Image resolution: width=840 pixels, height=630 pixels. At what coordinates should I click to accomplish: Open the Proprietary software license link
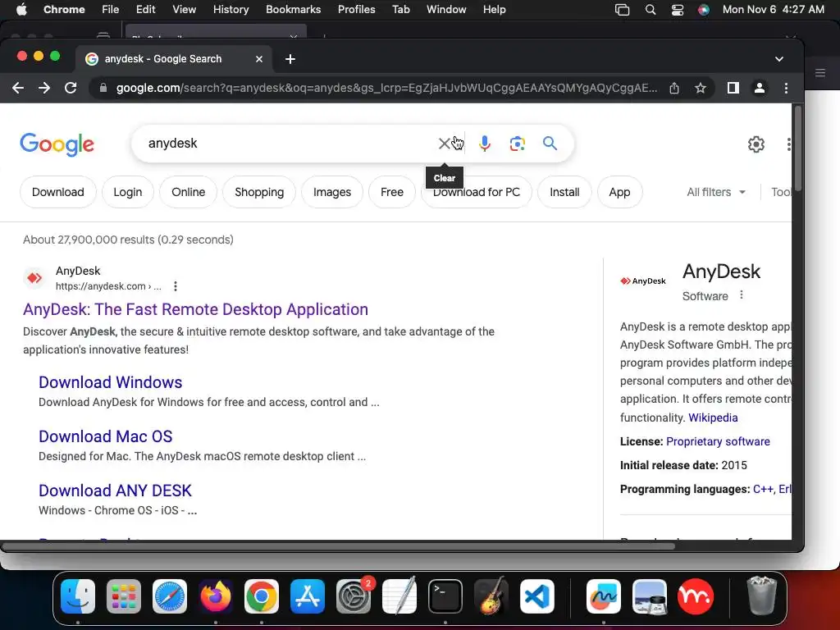click(718, 441)
